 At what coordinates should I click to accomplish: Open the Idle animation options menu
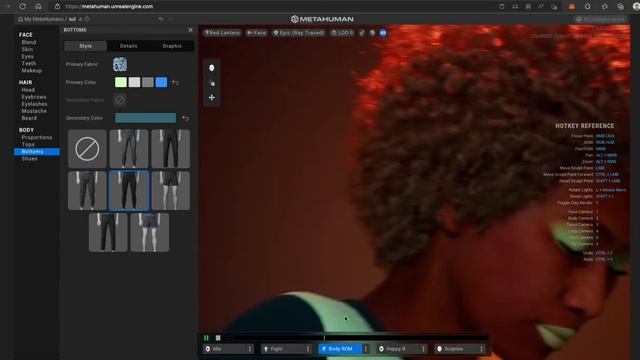250,349
